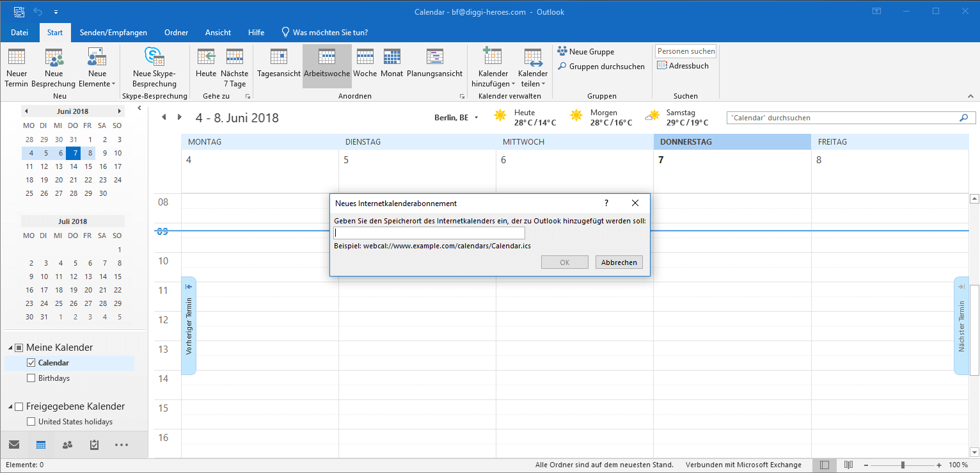Open the Hilfe tab
Screen dimensions: 980x473
[257, 33]
